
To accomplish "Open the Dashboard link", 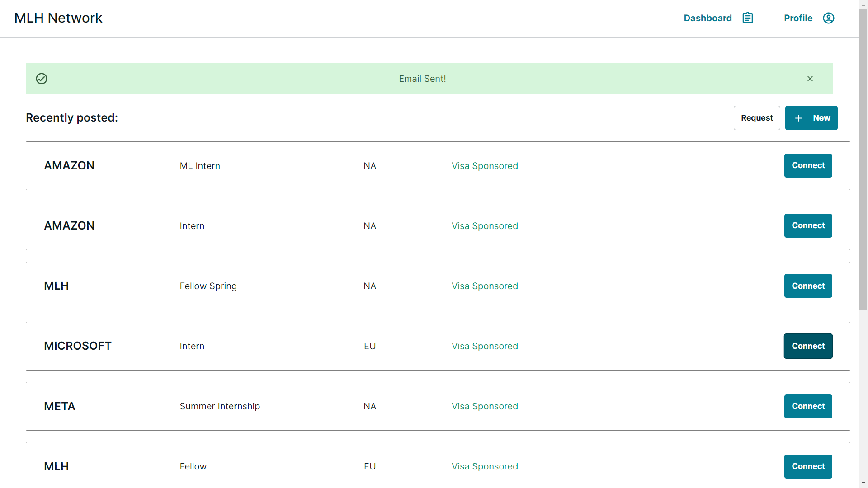I will point(708,18).
